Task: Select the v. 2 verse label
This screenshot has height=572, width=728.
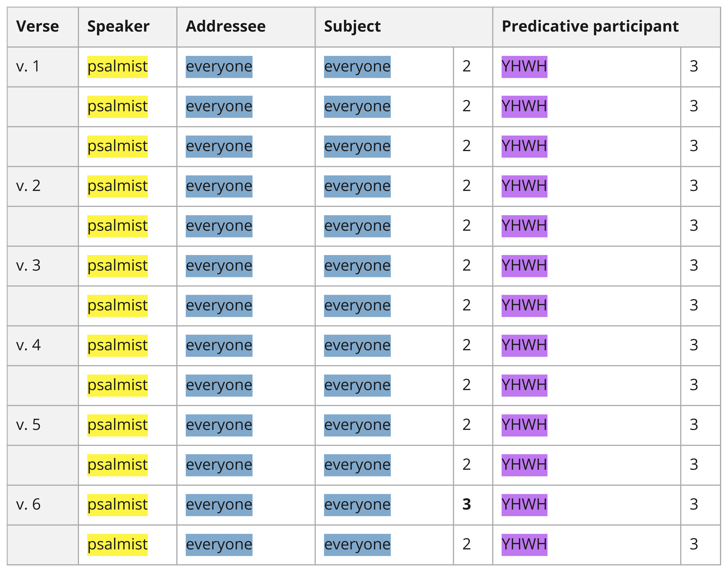Action: pyautogui.click(x=28, y=186)
